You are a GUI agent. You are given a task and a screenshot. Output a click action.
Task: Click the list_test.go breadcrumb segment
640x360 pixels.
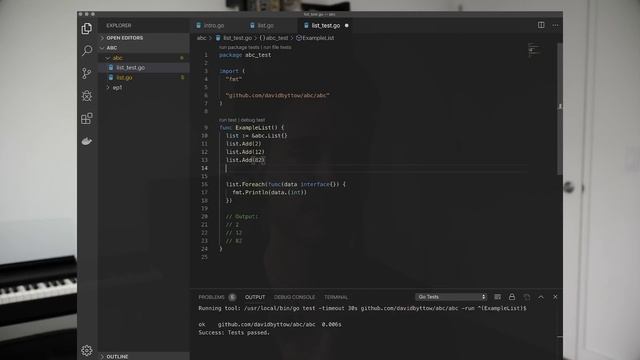pyautogui.click(x=234, y=38)
